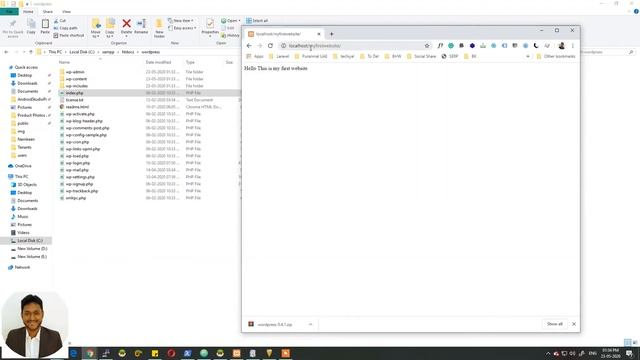This screenshot has width=640, height=360.
Task: Select Local Disk (C:) in navigation pane
Action: [x=29, y=240]
